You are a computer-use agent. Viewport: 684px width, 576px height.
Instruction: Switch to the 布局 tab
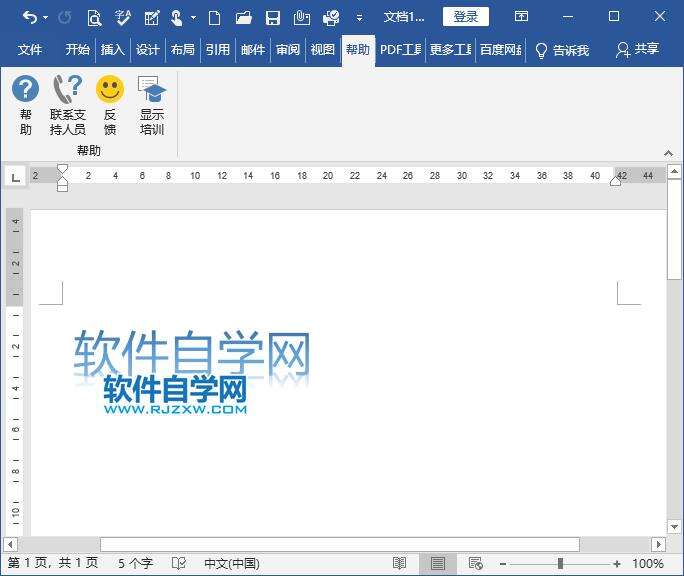tap(182, 49)
